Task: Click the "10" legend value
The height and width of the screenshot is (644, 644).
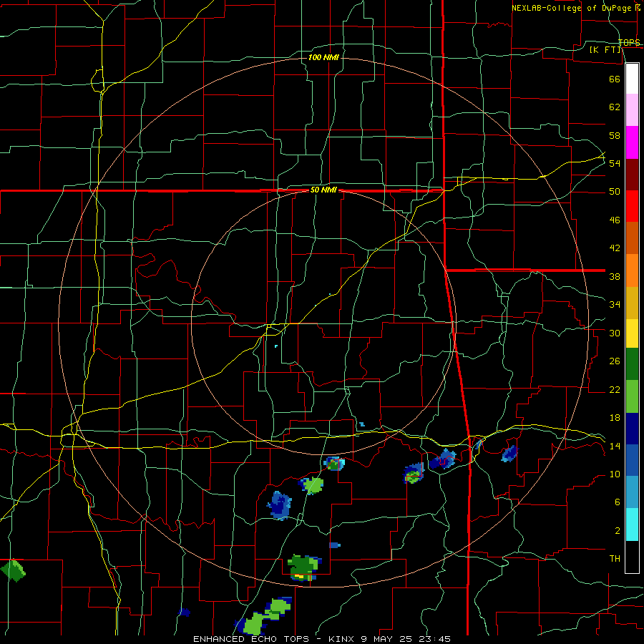Action: (x=615, y=474)
